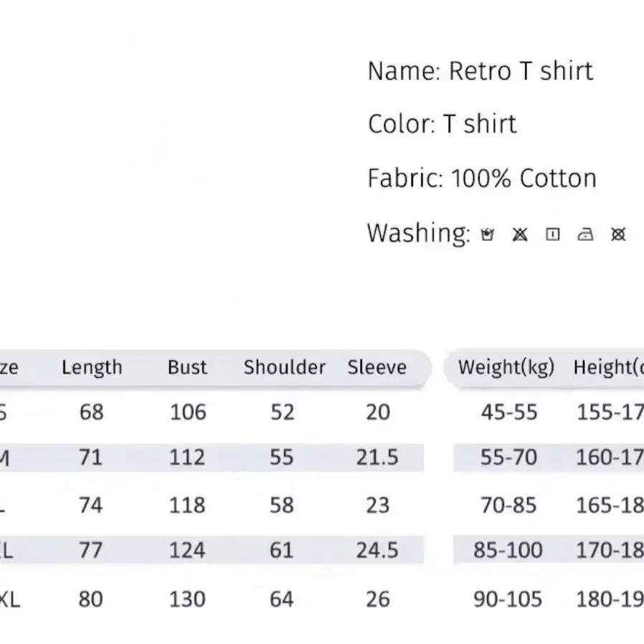This screenshot has width=644, height=644.
Task: Click the do not bleach icon
Action: (520, 235)
